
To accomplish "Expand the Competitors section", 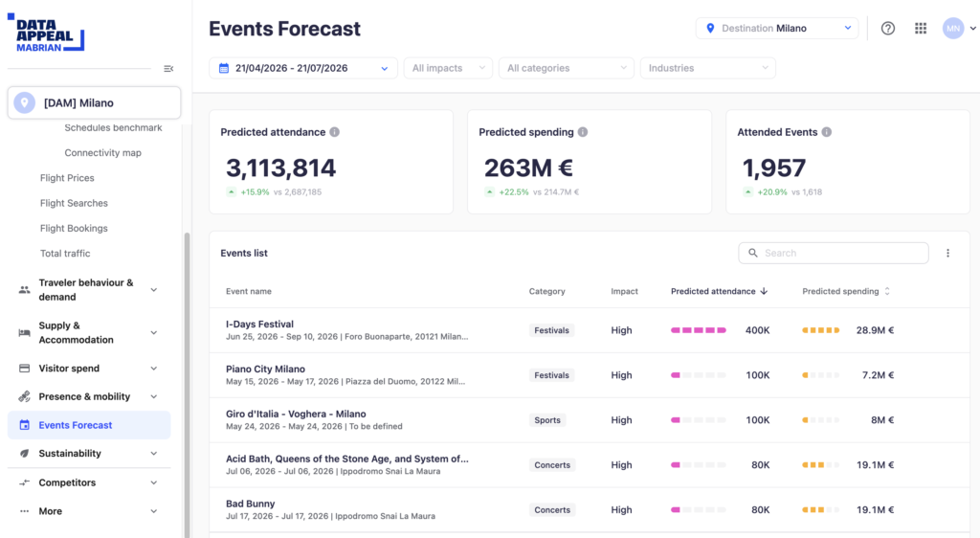I will pos(154,482).
